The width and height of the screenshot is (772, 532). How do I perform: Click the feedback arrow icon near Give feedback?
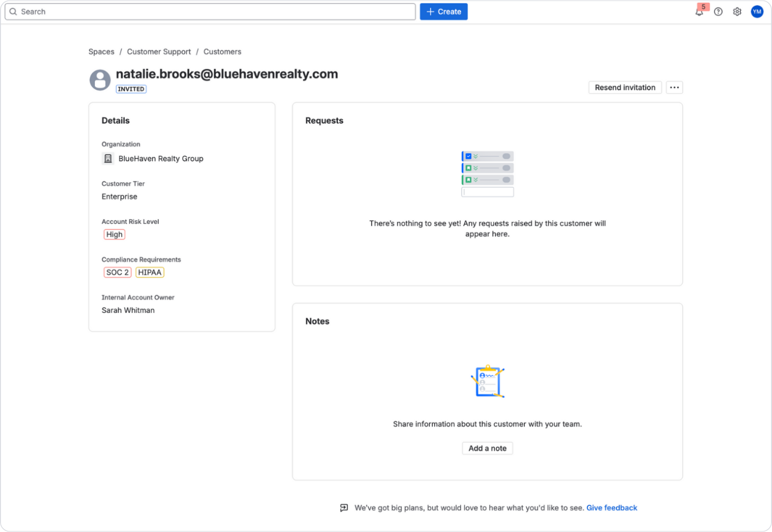click(x=344, y=507)
